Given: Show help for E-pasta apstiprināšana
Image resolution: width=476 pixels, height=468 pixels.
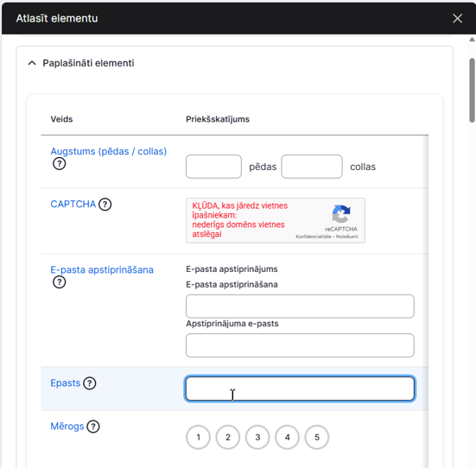Looking at the screenshot, I should (x=60, y=282).
